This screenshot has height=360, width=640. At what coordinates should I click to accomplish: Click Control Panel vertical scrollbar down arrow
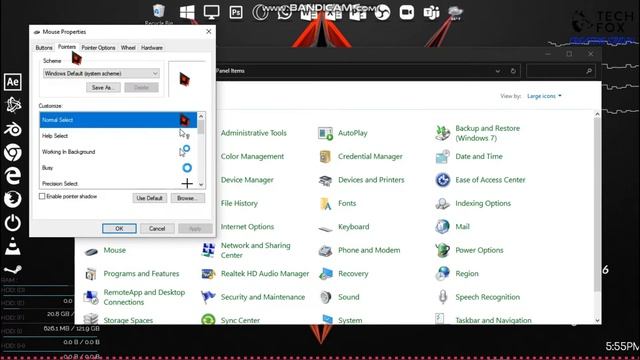598,320
